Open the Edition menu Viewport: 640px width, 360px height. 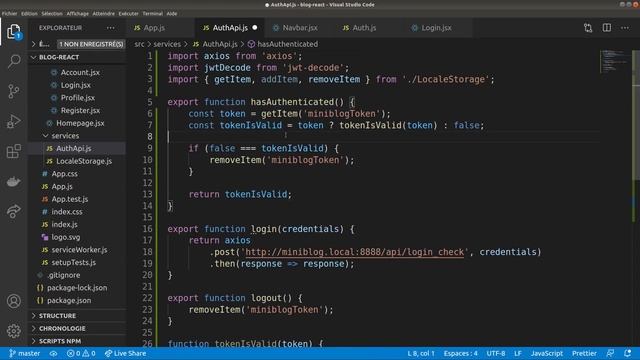point(29,13)
